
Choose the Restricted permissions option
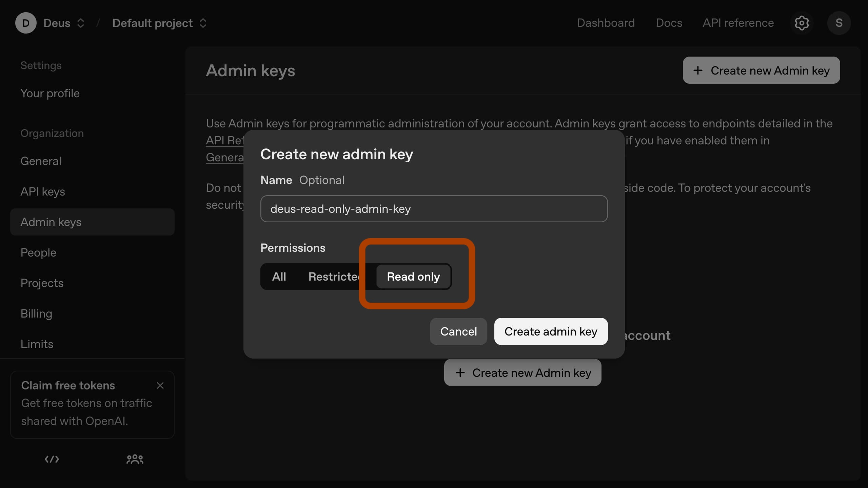[333, 277]
